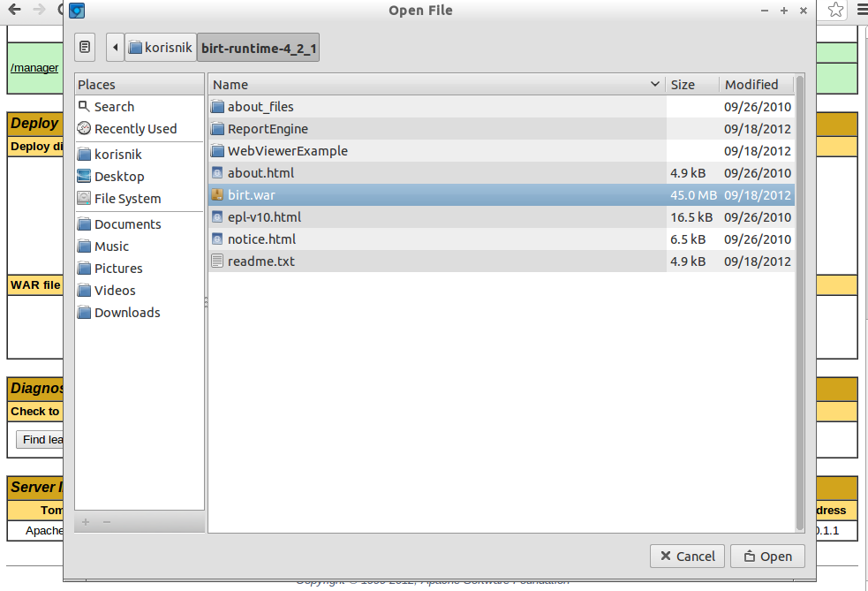Open Recently Used in Places
This screenshot has height=591, width=868.
click(140, 128)
